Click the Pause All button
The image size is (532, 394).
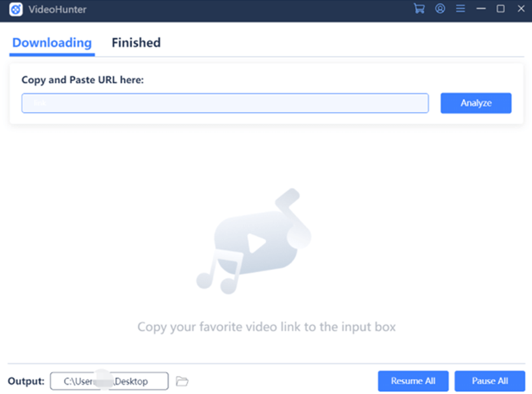(490, 381)
